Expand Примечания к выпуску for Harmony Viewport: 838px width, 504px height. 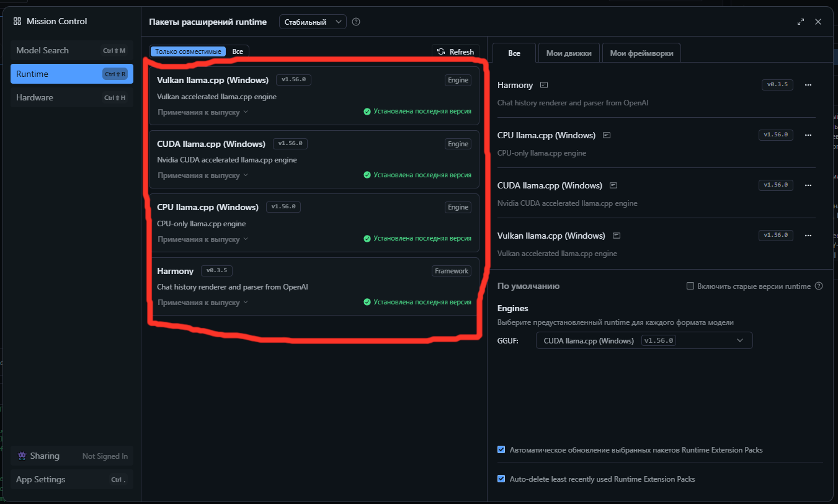[203, 303]
